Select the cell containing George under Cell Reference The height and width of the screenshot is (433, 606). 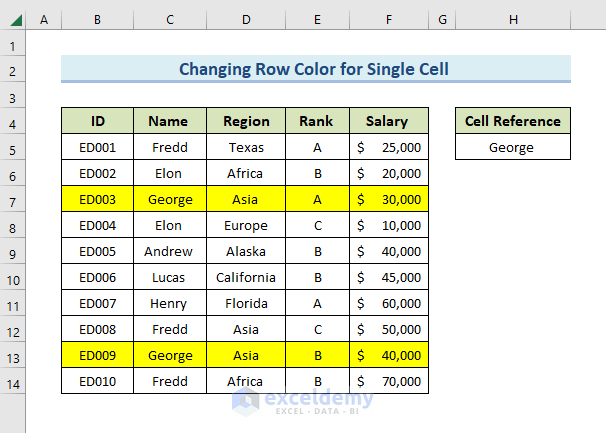(512, 148)
